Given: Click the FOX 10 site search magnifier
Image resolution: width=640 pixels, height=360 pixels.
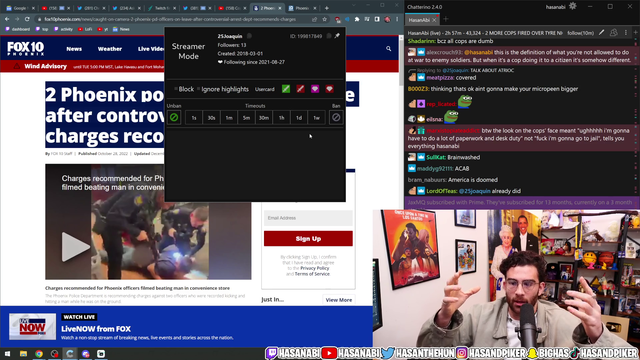Looking at the screenshot, I should [389, 49].
